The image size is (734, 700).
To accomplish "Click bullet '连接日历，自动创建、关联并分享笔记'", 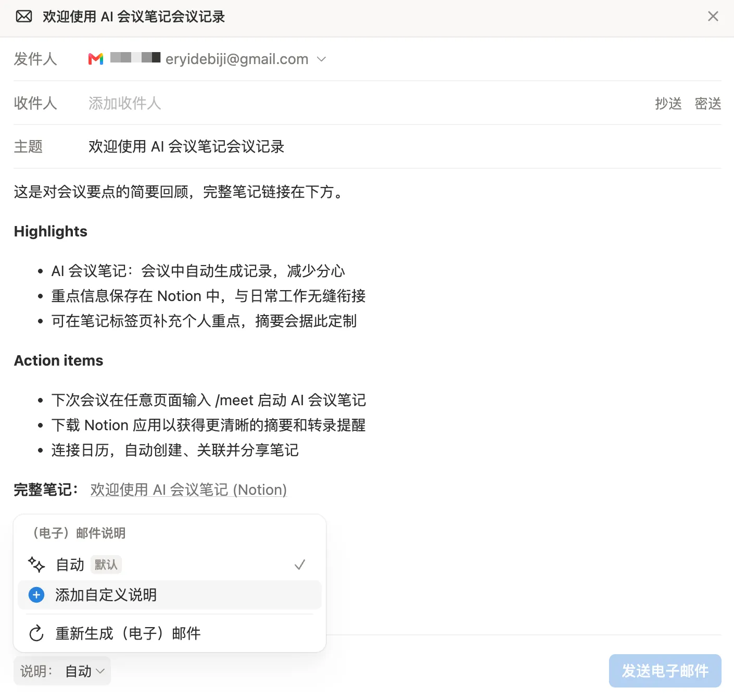I will (x=175, y=450).
